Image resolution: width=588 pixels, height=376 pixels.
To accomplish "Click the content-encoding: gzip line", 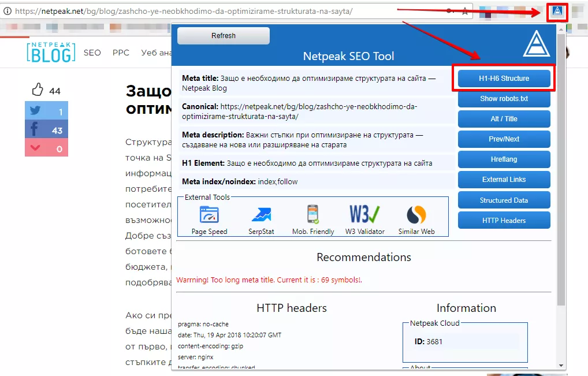I will 210,346.
